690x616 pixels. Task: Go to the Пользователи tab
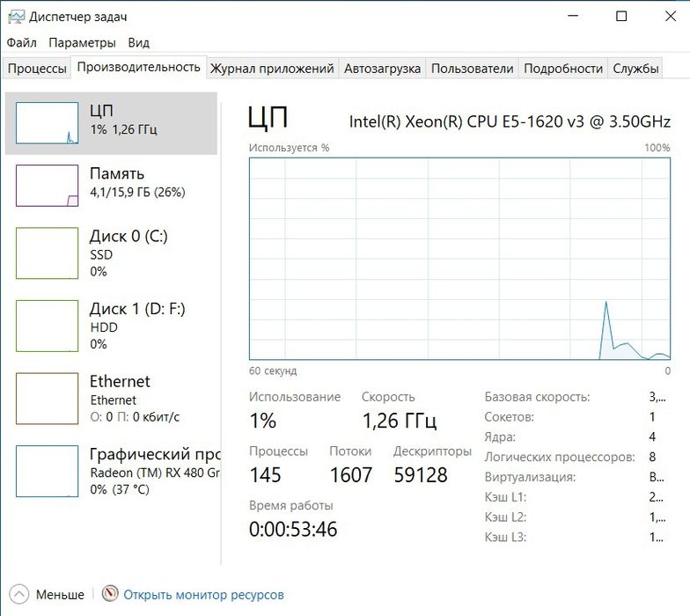(472, 69)
